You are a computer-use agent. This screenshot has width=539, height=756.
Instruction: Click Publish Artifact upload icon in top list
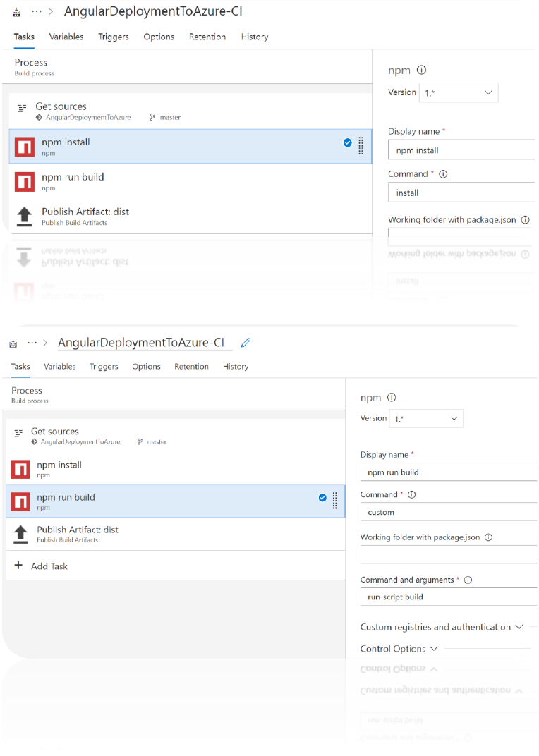point(24,217)
